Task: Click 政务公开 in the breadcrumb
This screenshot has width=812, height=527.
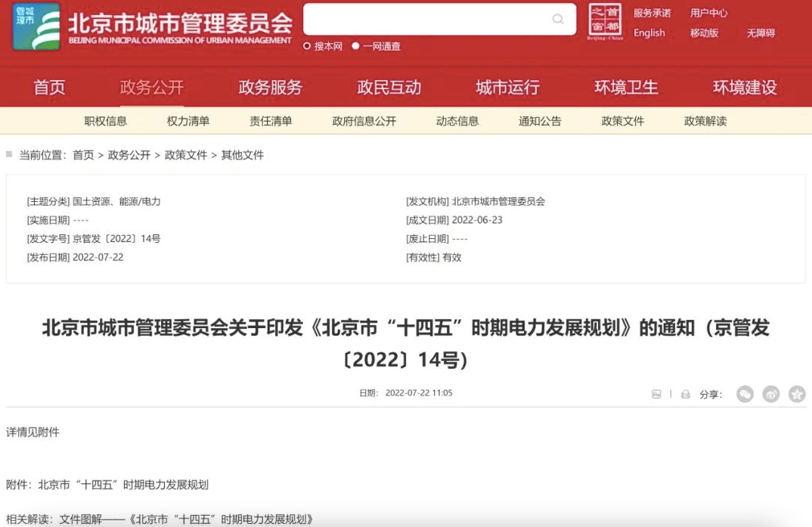Action: pyautogui.click(x=129, y=155)
